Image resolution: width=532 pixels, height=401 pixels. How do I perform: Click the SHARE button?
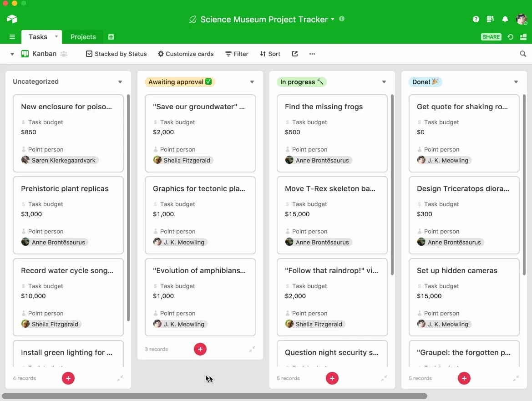point(491,37)
